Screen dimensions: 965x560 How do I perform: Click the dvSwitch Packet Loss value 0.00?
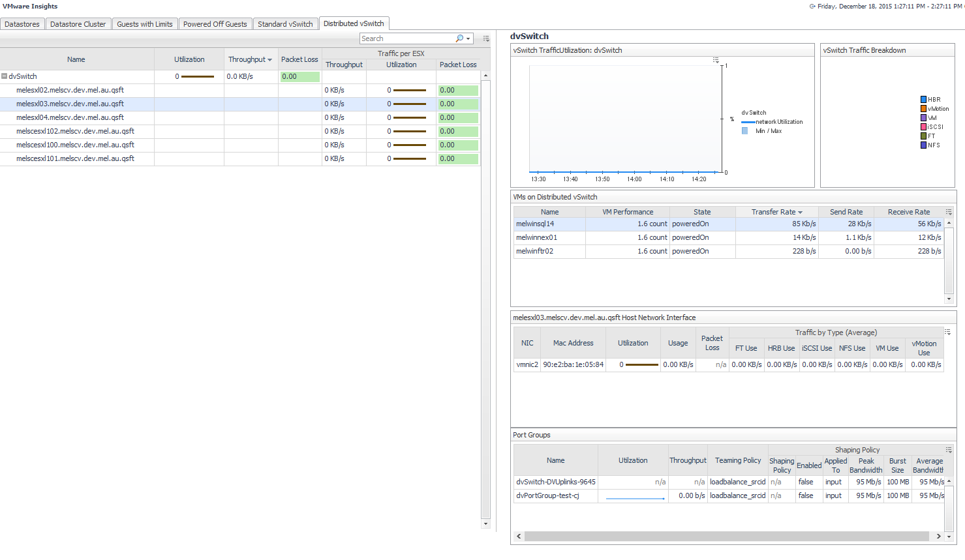coord(300,76)
